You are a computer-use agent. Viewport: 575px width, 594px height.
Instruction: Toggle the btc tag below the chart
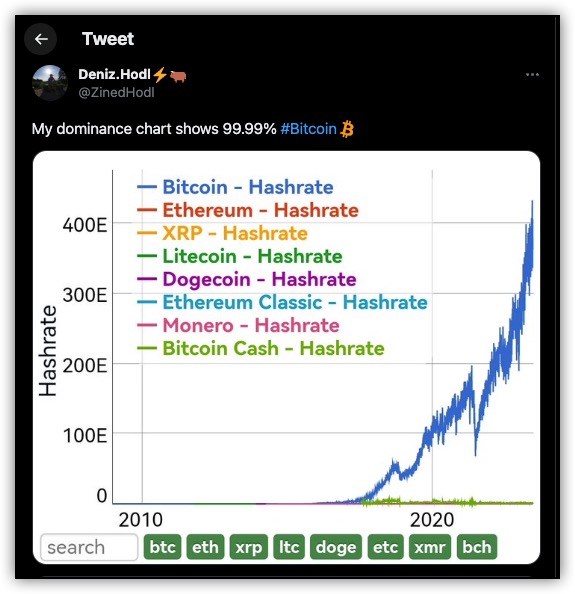(x=162, y=547)
